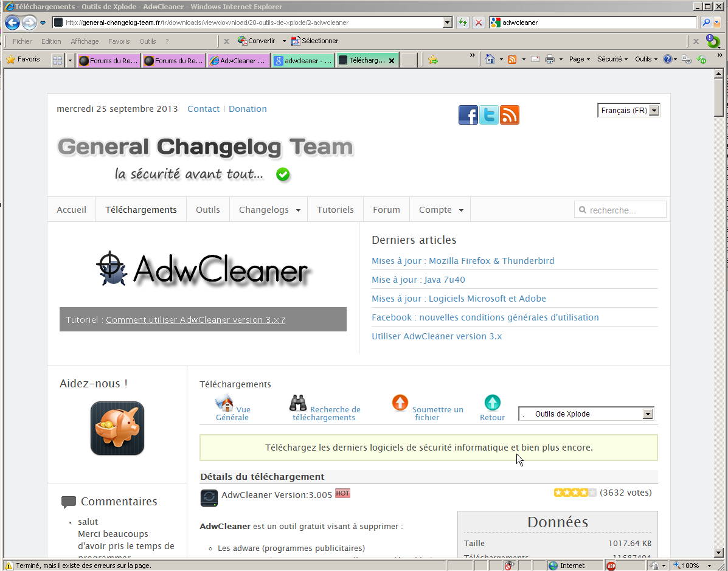Print the page with the printer icon
728x571 pixels.
[550, 59]
